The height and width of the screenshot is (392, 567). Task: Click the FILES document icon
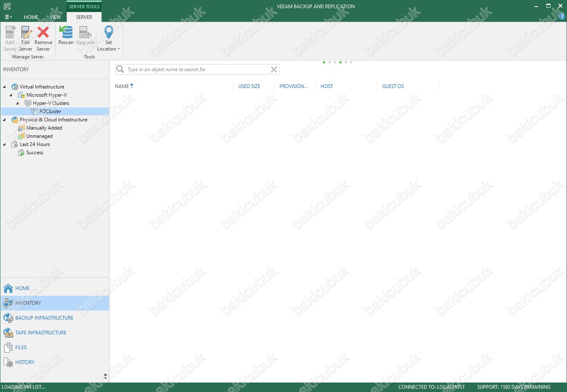(x=8, y=348)
